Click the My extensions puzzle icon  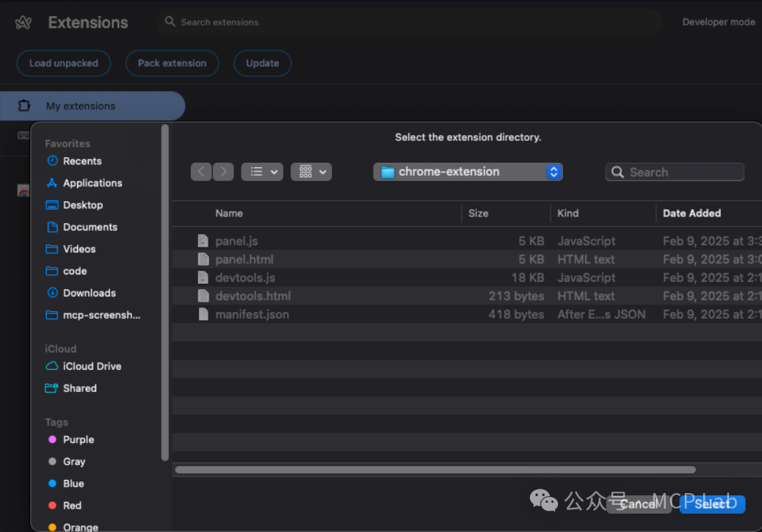coord(23,106)
